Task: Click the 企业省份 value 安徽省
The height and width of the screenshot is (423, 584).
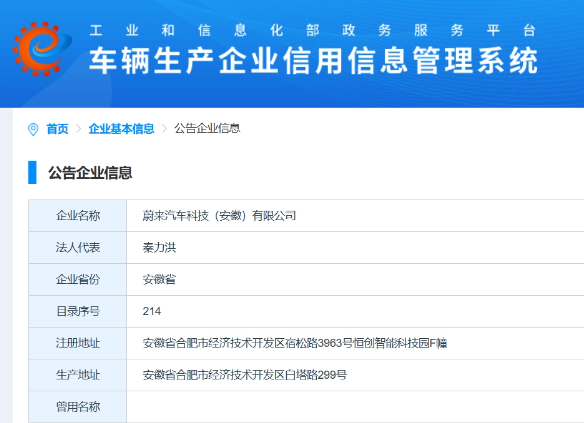Action: pyautogui.click(x=159, y=279)
